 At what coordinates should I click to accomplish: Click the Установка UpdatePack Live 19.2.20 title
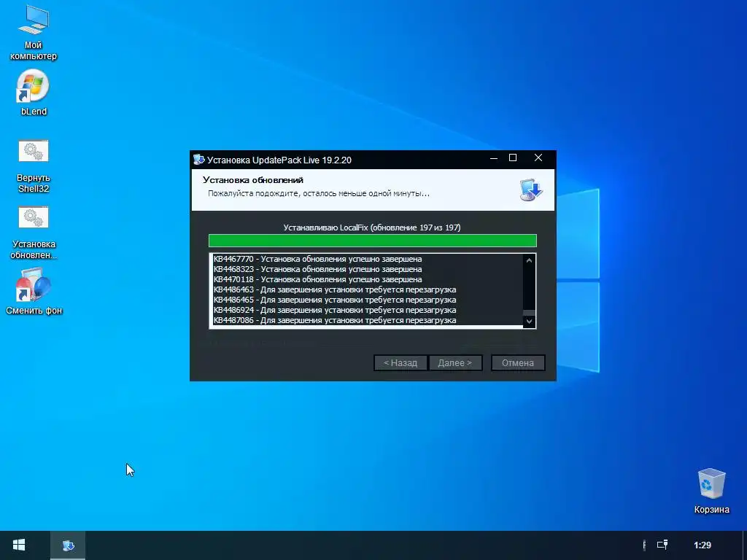[279, 160]
